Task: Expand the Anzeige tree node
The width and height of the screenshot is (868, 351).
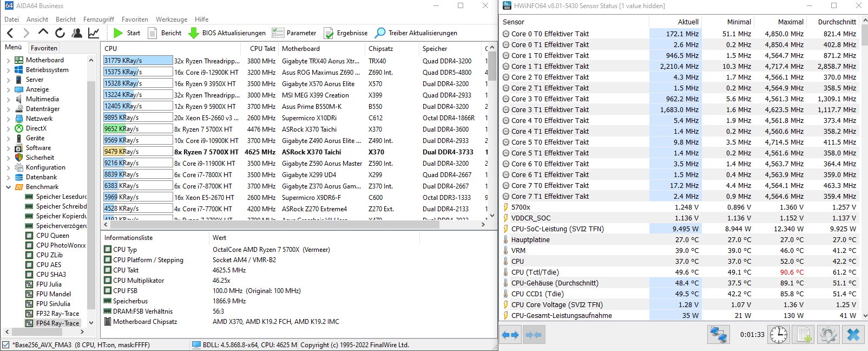Action: 8,89
